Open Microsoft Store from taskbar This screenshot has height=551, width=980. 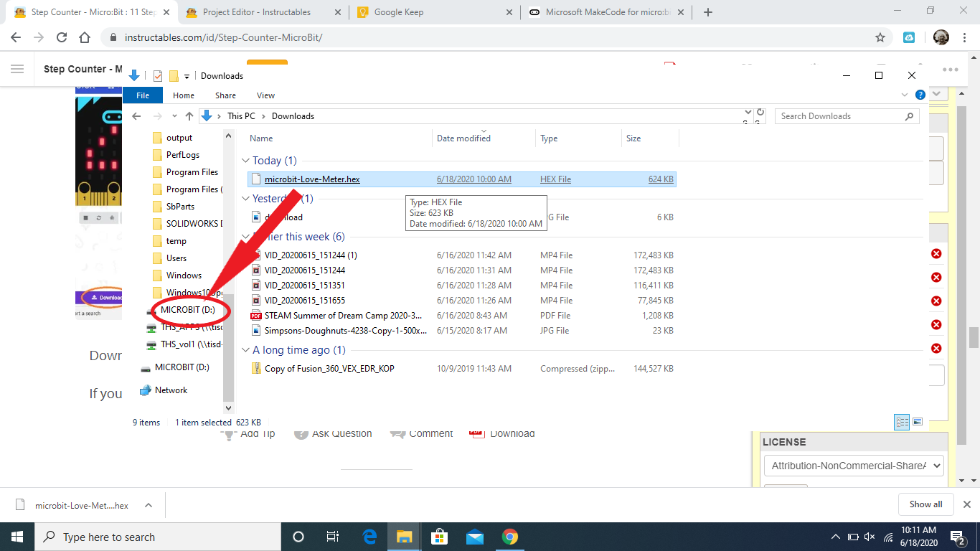tap(439, 537)
